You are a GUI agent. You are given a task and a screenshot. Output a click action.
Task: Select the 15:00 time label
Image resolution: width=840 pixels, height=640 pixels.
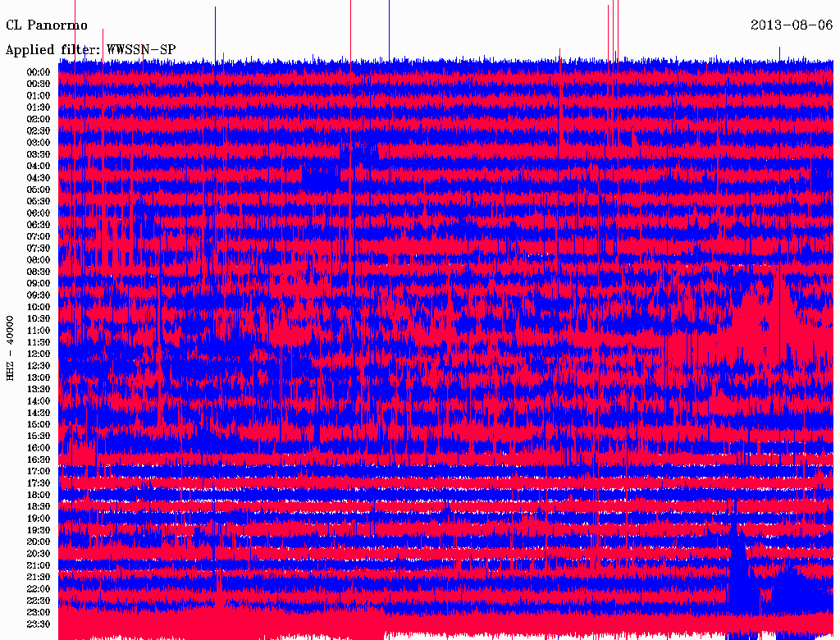click(x=39, y=424)
